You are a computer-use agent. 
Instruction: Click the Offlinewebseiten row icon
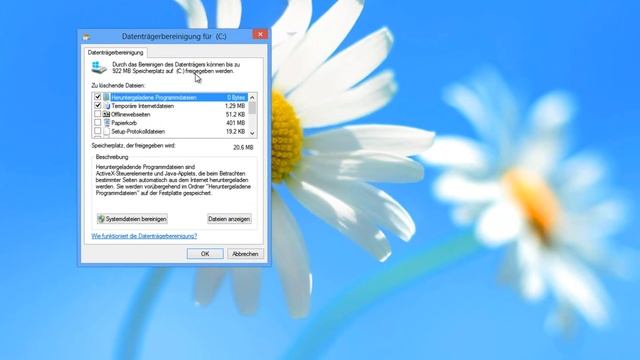[107, 114]
